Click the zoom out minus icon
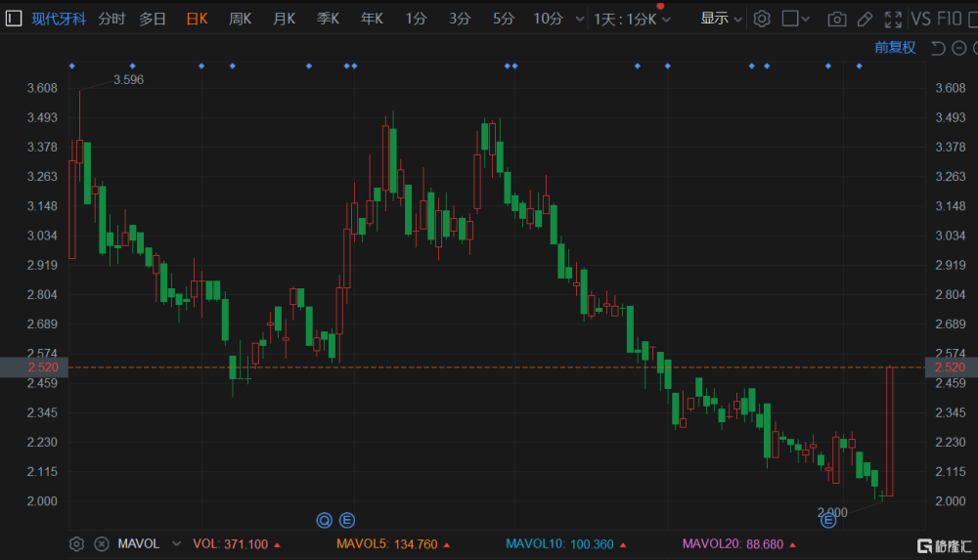 coord(959,48)
